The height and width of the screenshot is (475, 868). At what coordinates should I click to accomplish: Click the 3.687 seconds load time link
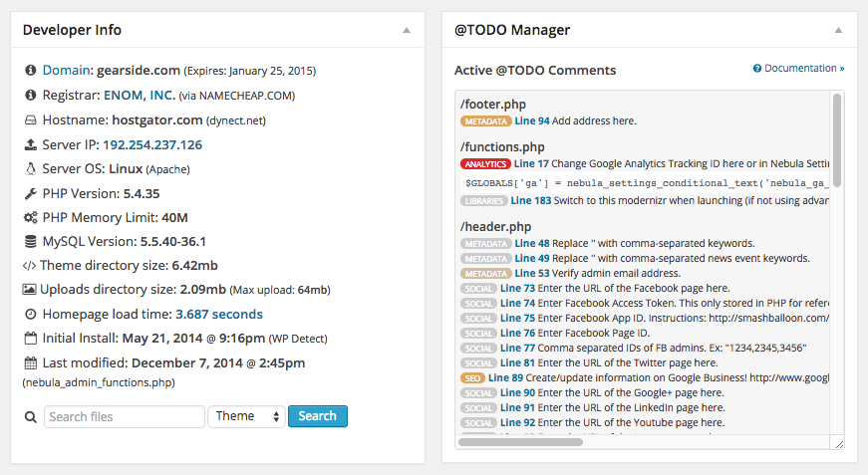219,314
